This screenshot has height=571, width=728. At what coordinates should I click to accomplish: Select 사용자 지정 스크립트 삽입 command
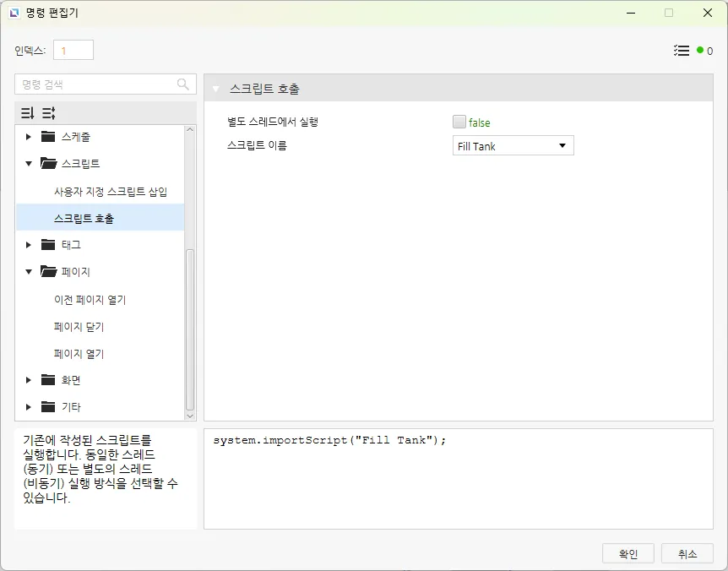point(111,192)
